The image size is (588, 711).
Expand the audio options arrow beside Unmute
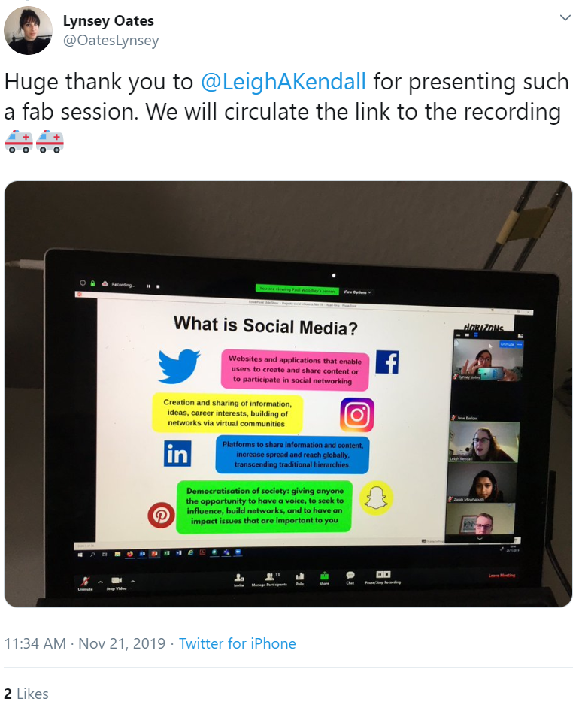[x=100, y=582]
